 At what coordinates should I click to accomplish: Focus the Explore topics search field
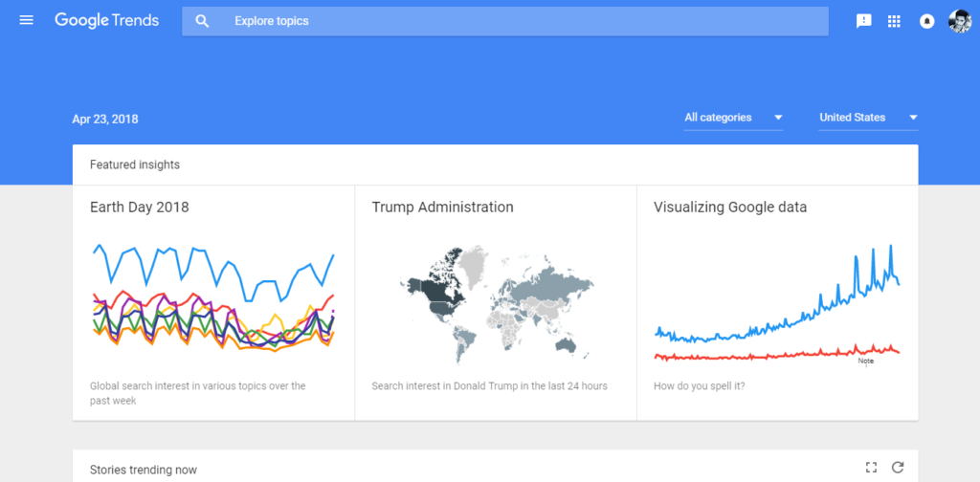pyautogui.click(x=505, y=21)
